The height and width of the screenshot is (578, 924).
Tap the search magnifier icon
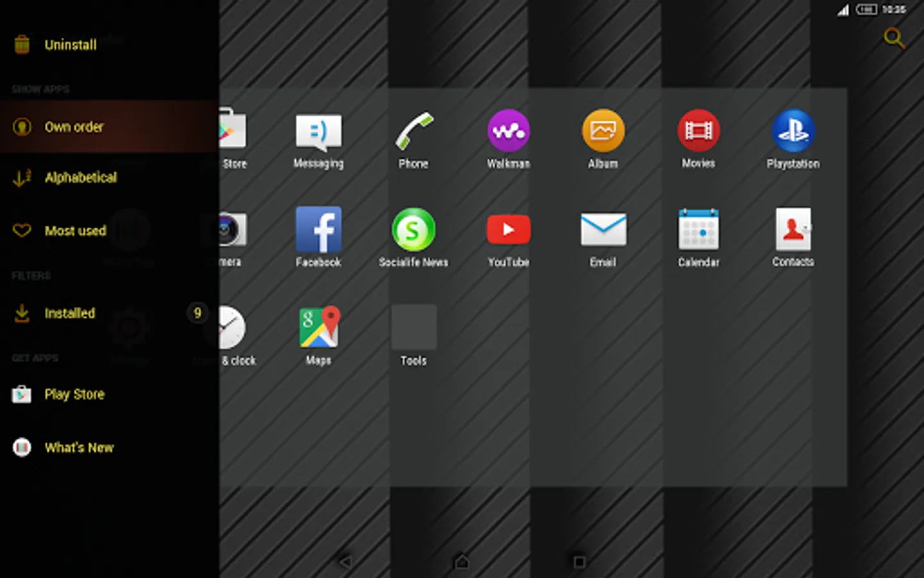(894, 39)
